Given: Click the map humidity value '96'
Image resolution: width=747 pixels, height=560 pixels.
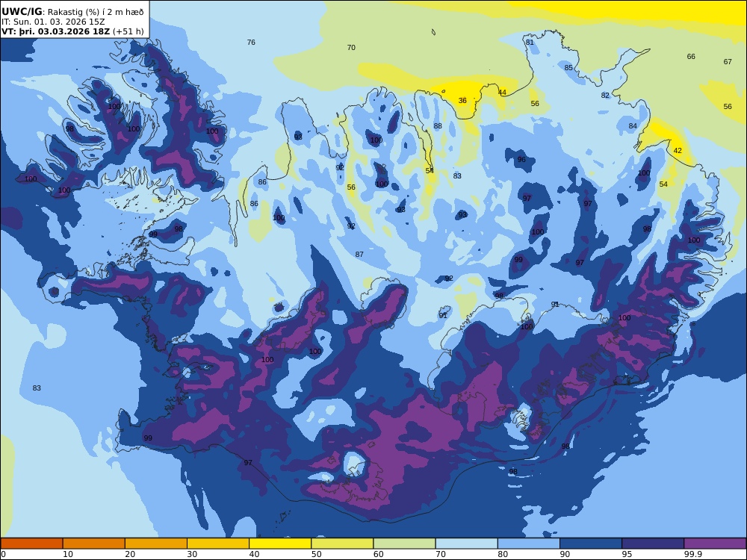Looking at the screenshot, I should pos(521,160).
